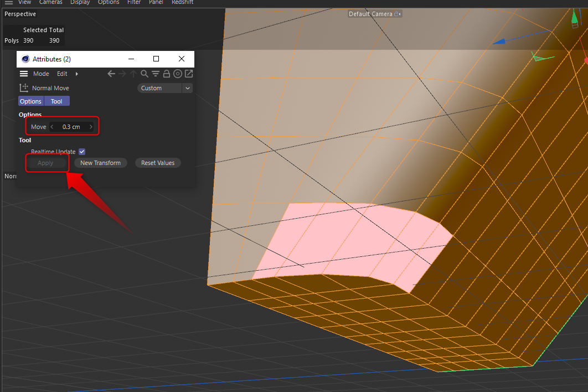Click the Apply button

click(x=47, y=163)
